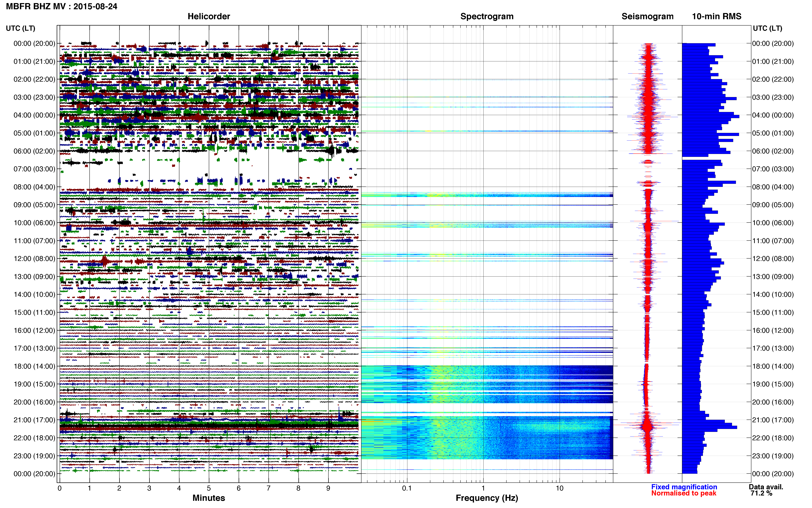812x508 pixels.
Task: Click the left '18:00 (14:00)' time label
Action: pos(34,366)
